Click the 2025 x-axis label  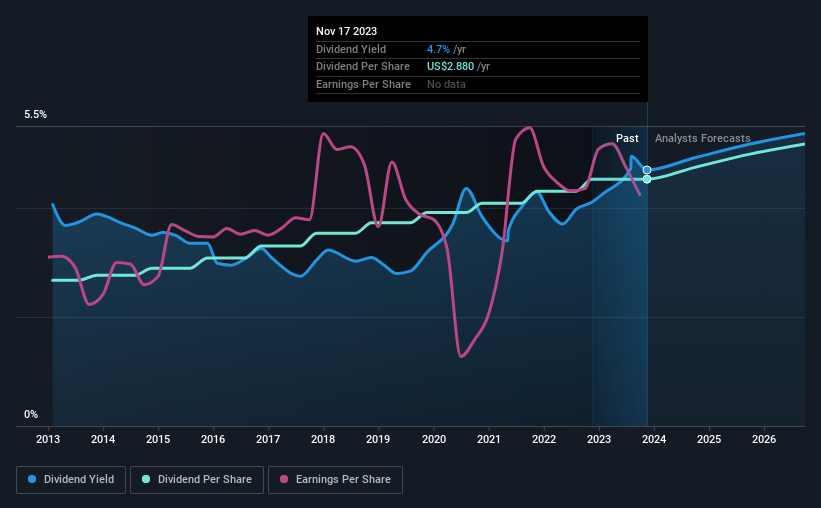(709, 439)
